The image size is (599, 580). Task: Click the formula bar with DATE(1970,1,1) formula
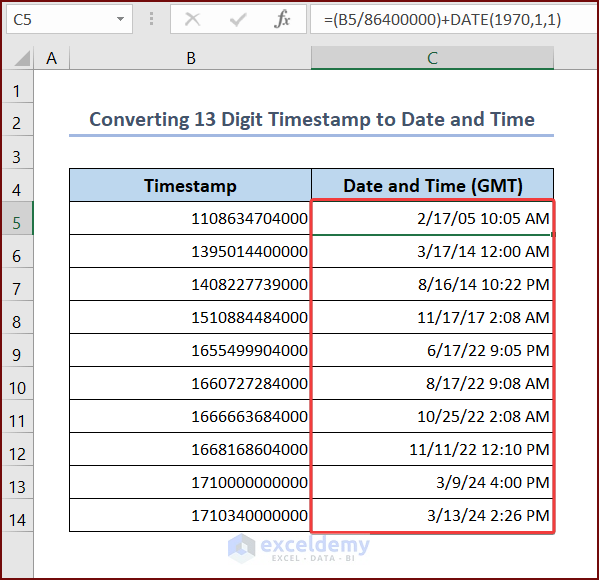(454, 19)
